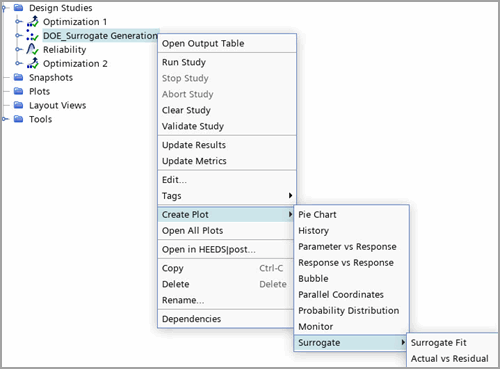Click the Reliability study curve icon
Image resolution: width=500 pixels, height=369 pixels.
coord(33,50)
